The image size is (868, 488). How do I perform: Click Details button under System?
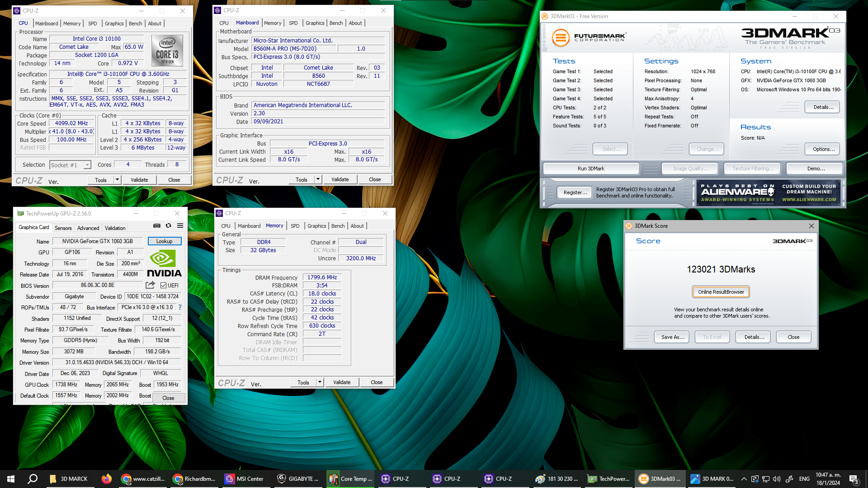pyautogui.click(x=823, y=107)
